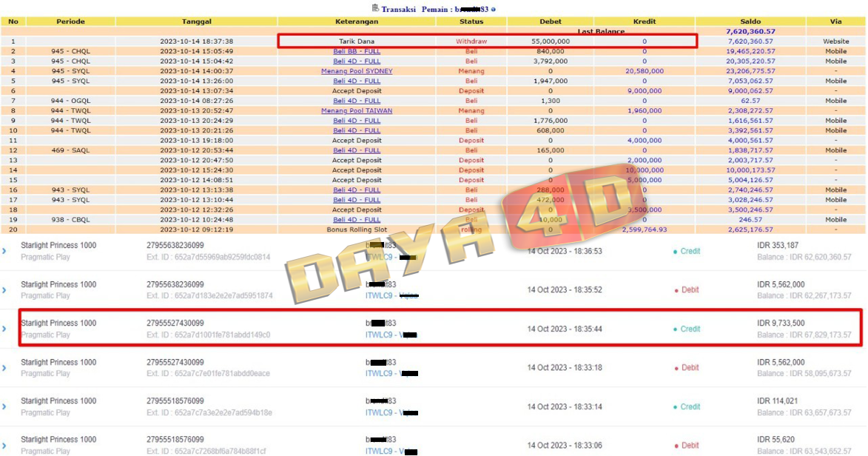The width and height of the screenshot is (868, 456).
Task: Expand the 18:36:53 Starlight Princess row
Action: point(4,251)
